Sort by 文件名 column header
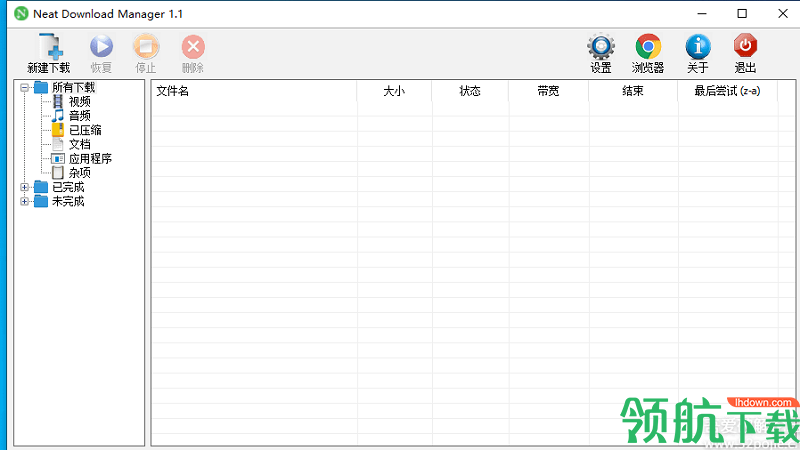This screenshot has width=800, height=450. pyautogui.click(x=254, y=91)
